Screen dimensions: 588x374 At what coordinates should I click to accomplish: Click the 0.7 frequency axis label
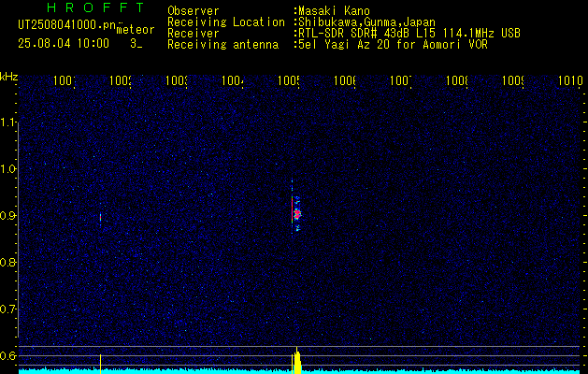pyautogui.click(x=9, y=309)
